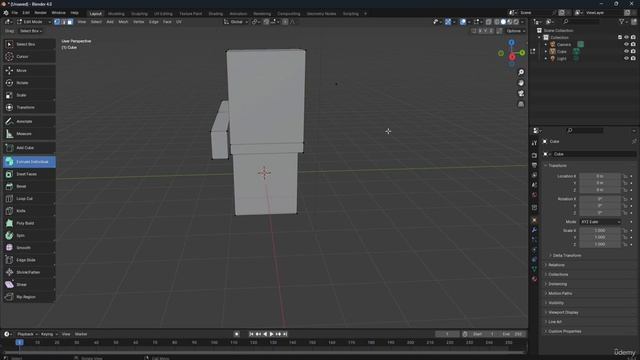Click the Scale X value field
The height and width of the screenshot is (360, 640).
tap(600, 230)
